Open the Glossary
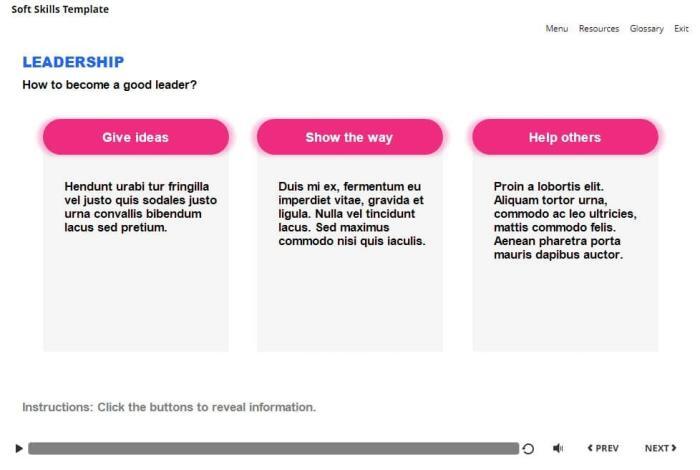 coord(646,29)
